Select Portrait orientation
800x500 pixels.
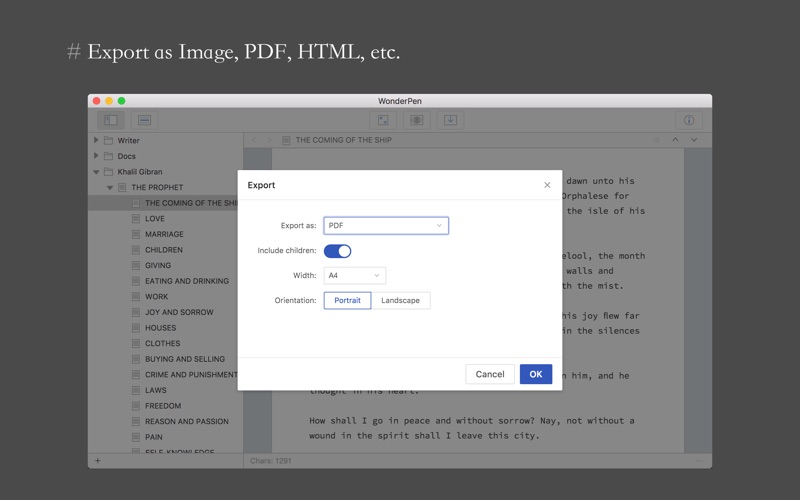tap(347, 301)
